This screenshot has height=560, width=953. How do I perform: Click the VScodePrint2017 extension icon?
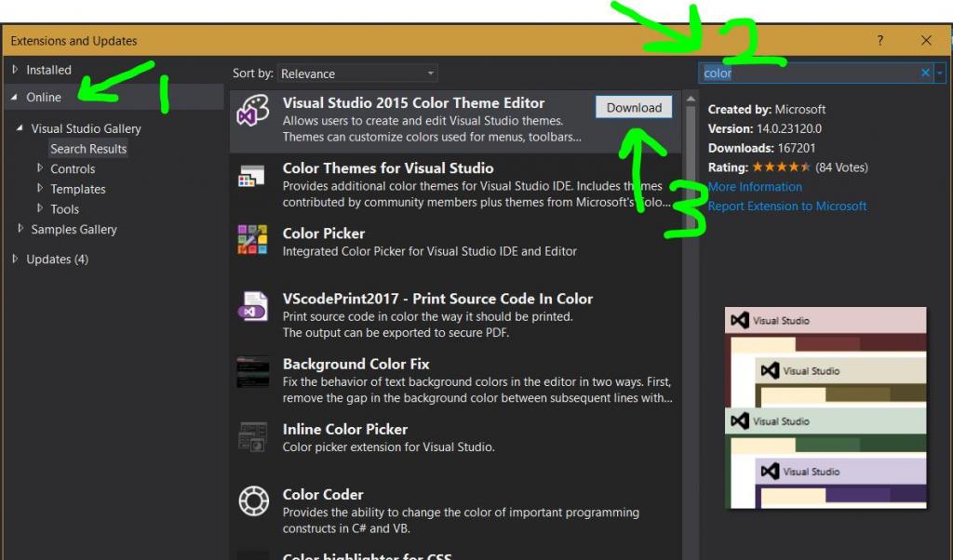[x=251, y=307]
